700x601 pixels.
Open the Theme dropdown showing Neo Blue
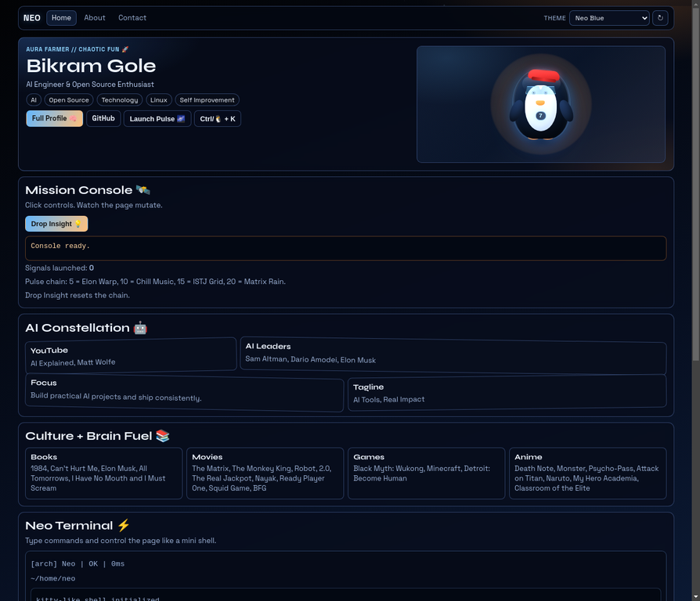click(x=609, y=17)
